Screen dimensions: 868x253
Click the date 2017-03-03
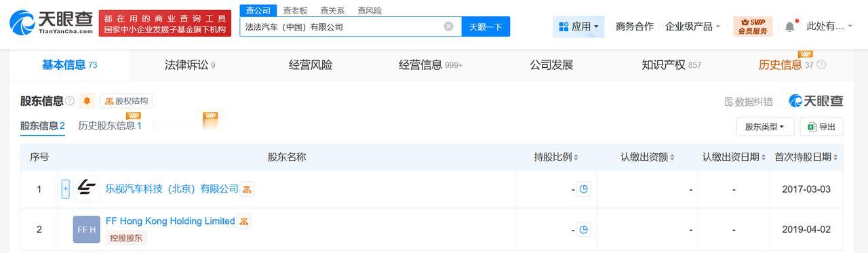tap(806, 189)
